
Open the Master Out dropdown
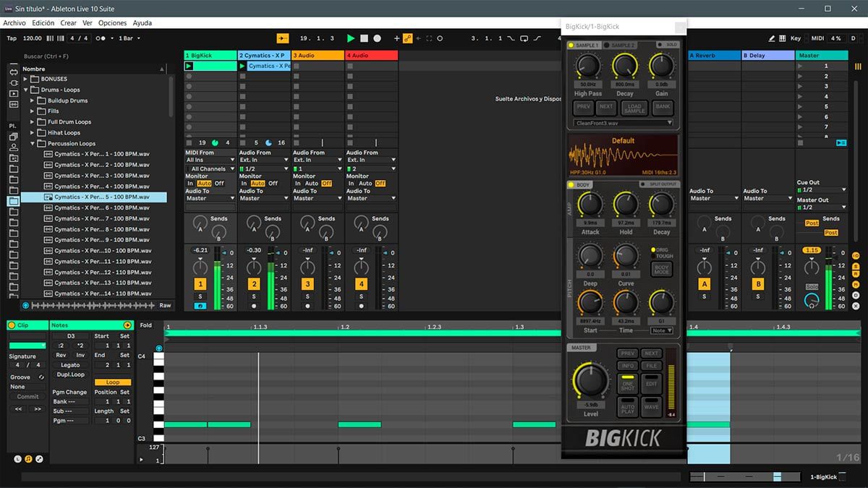pyautogui.click(x=822, y=207)
